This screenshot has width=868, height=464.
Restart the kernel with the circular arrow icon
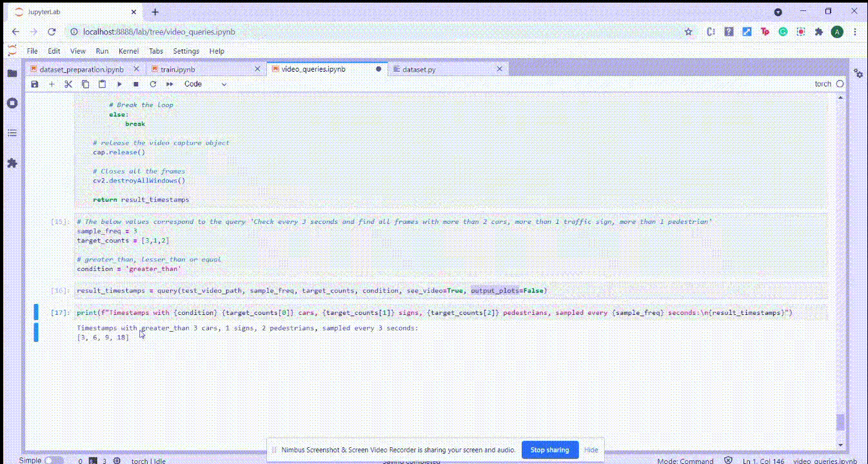tap(153, 84)
